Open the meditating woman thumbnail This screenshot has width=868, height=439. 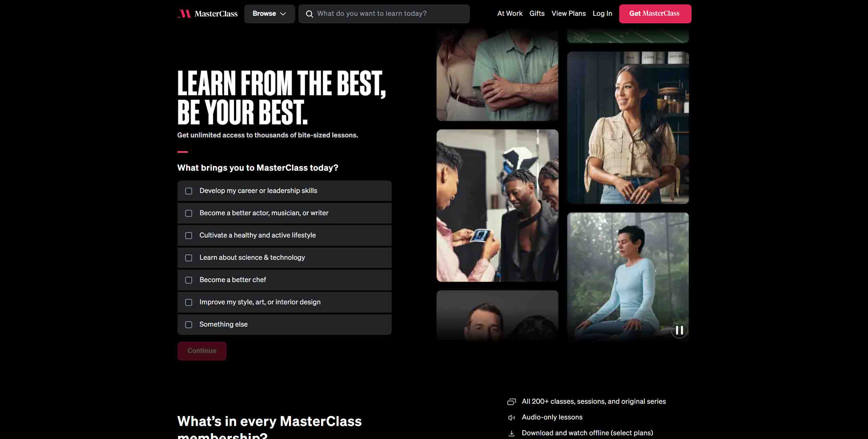628,276
